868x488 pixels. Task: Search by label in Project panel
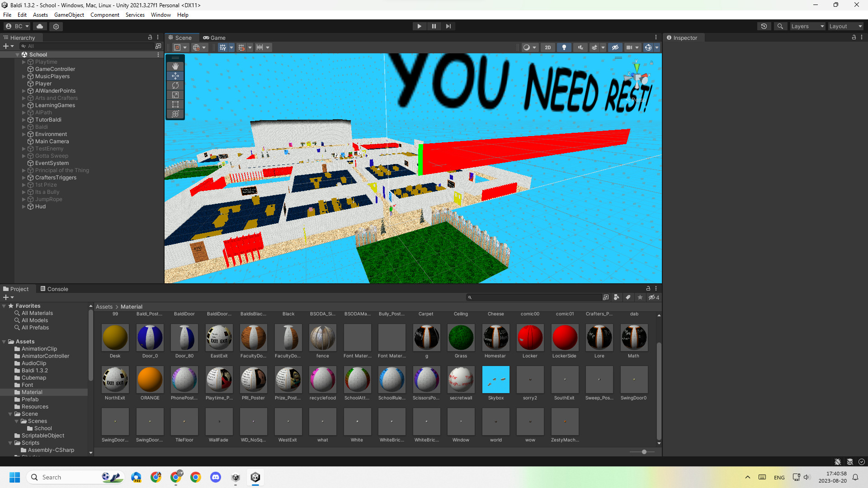coord(628,297)
